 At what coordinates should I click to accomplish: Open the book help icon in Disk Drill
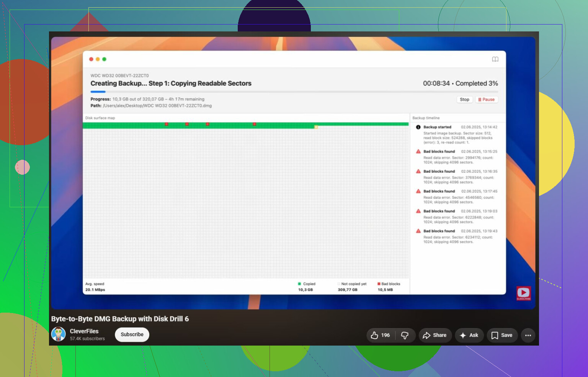click(495, 59)
